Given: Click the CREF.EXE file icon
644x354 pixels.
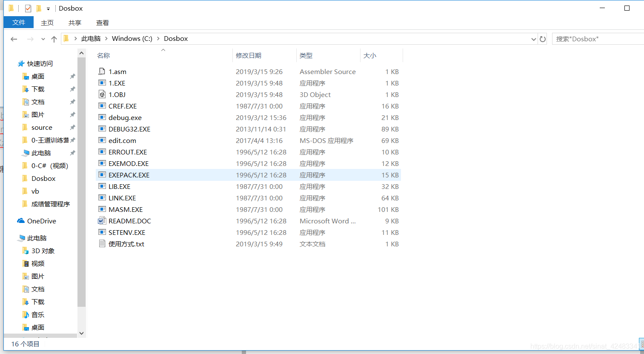Looking at the screenshot, I should tap(102, 106).
